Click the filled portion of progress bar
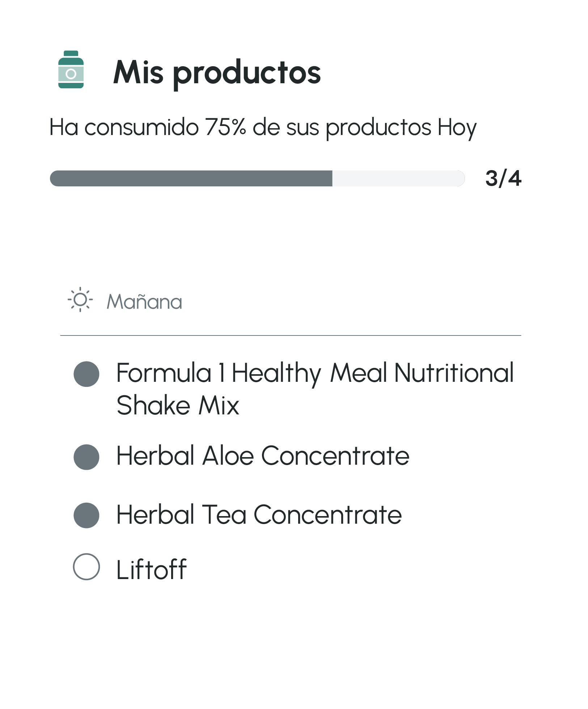Image resolution: width=588 pixels, height=709 pixels. (x=191, y=178)
